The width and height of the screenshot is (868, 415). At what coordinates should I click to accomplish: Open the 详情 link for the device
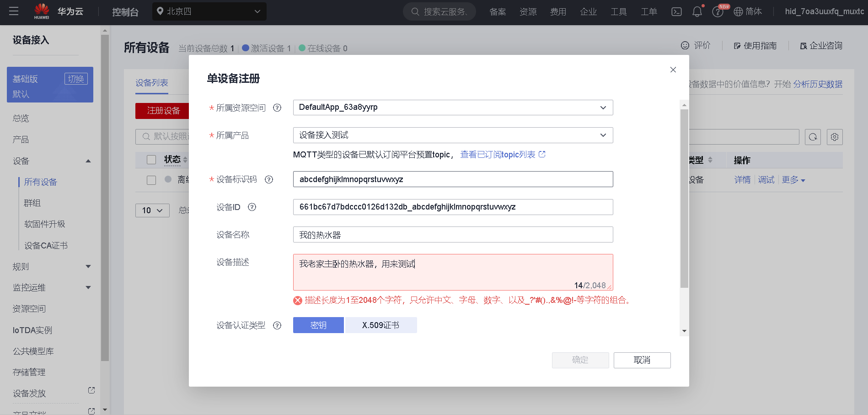coord(743,180)
